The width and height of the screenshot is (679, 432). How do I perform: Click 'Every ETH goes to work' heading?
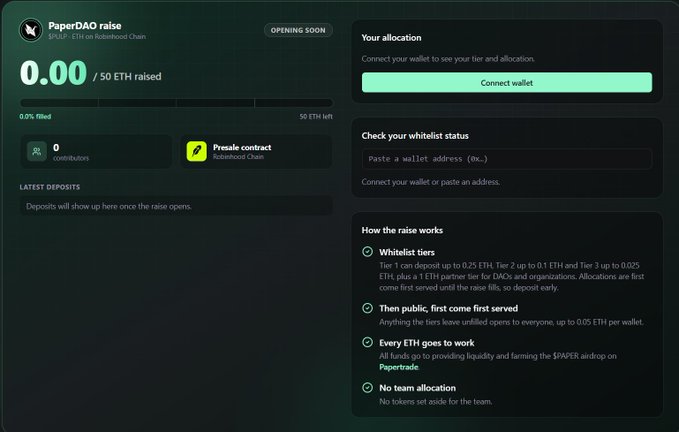(x=427, y=343)
